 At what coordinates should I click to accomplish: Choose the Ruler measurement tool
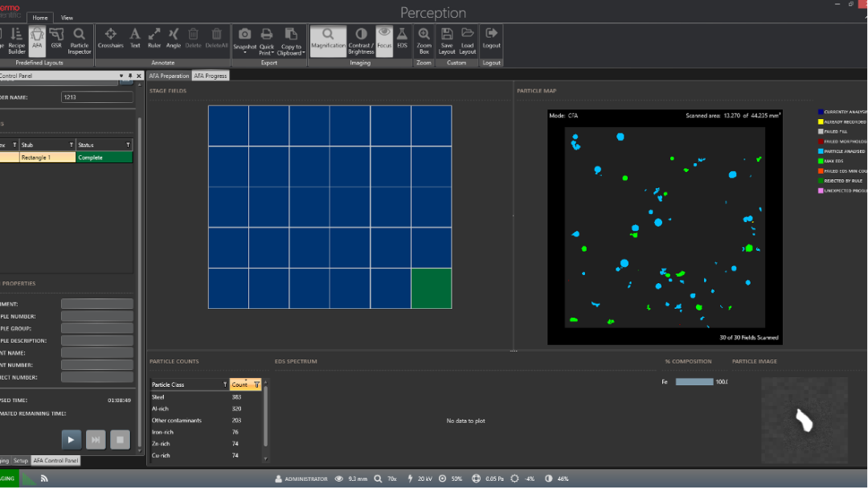pyautogui.click(x=154, y=39)
